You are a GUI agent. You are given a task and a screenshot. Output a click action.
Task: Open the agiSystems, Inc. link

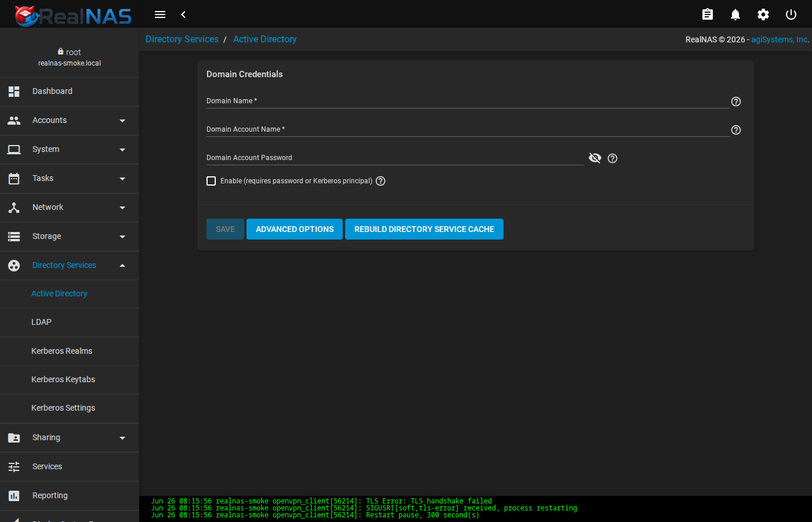click(779, 39)
